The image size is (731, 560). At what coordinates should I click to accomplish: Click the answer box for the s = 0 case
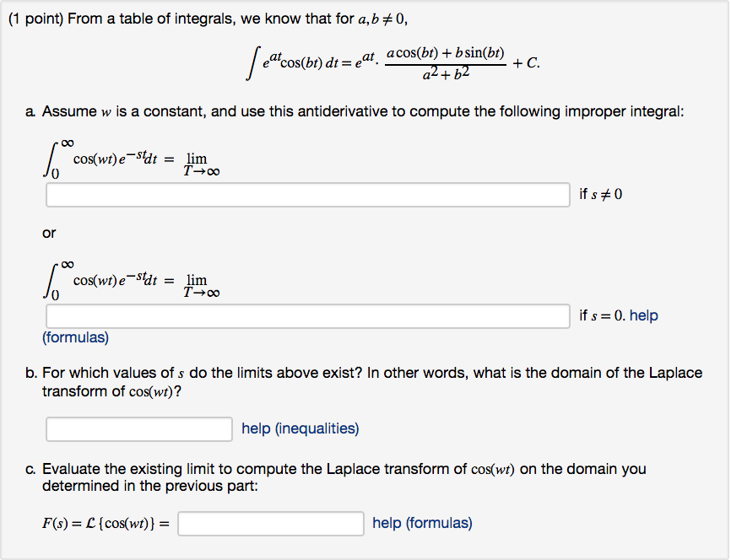point(308,315)
